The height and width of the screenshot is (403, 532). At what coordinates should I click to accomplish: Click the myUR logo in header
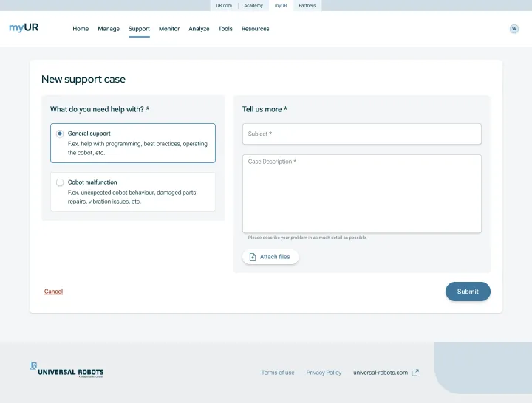tap(24, 28)
